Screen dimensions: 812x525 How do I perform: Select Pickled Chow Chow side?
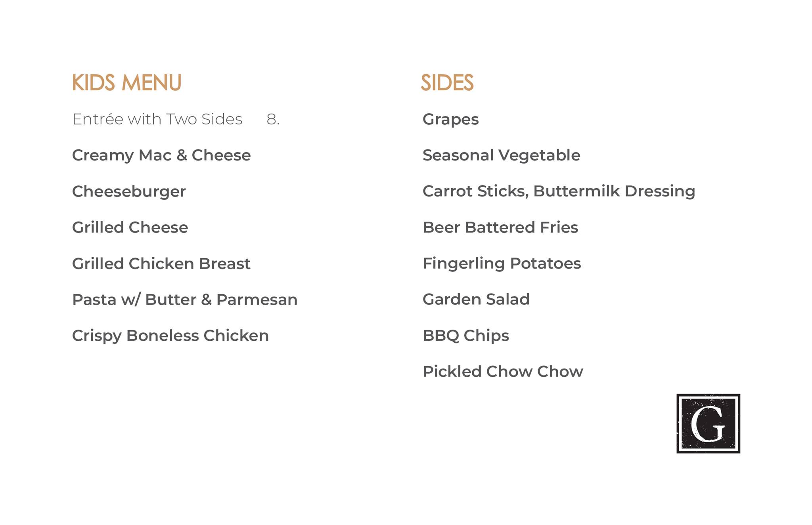point(503,372)
